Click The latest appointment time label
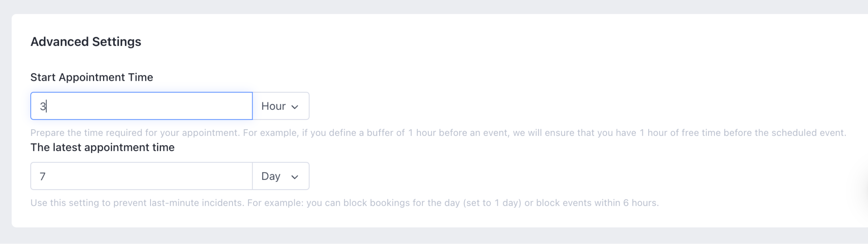Screen dimensions: 868x244 point(102,148)
